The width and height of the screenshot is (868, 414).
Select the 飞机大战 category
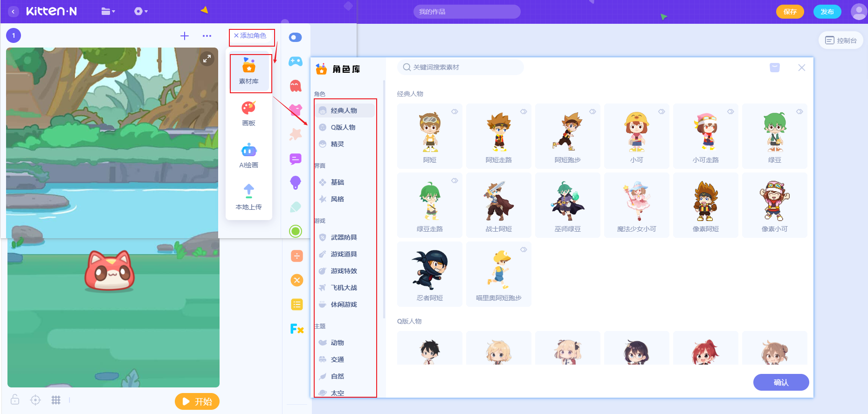point(345,288)
